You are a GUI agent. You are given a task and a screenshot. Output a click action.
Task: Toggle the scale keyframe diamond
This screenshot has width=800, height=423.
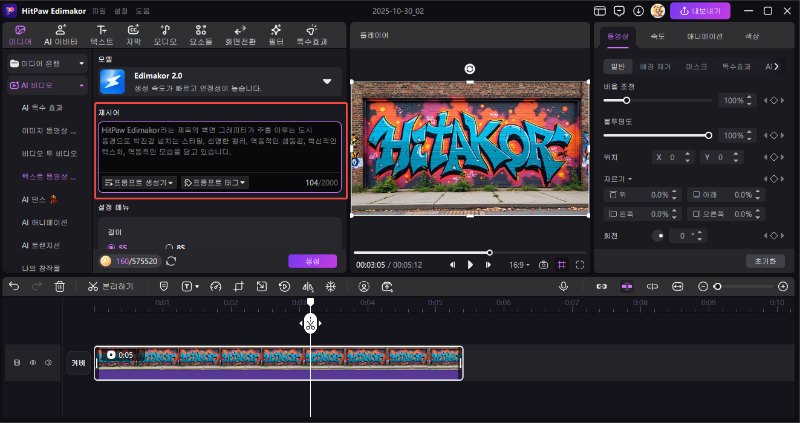[774, 101]
